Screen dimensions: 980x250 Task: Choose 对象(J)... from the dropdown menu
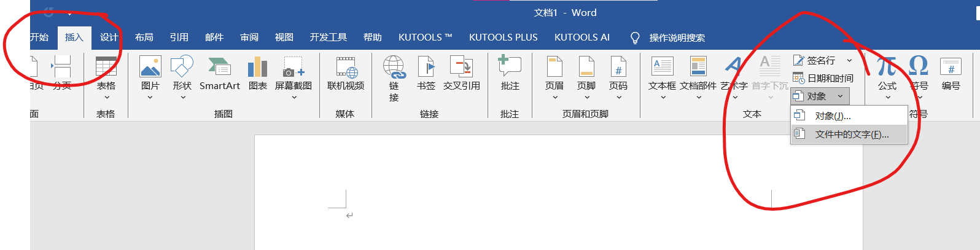849,116
